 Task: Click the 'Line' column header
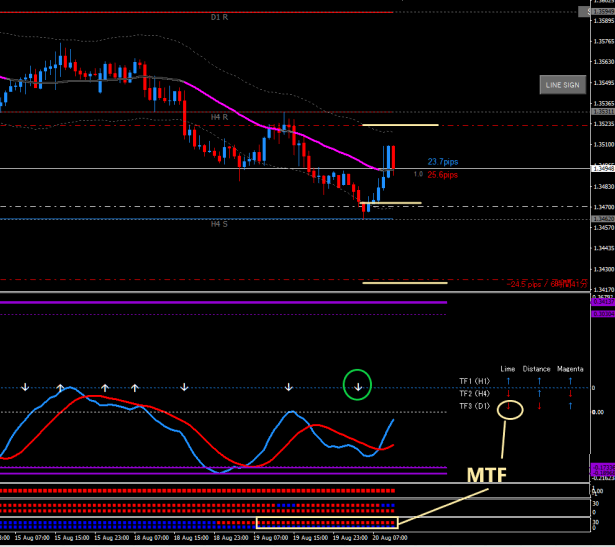(x=508, y=369)
